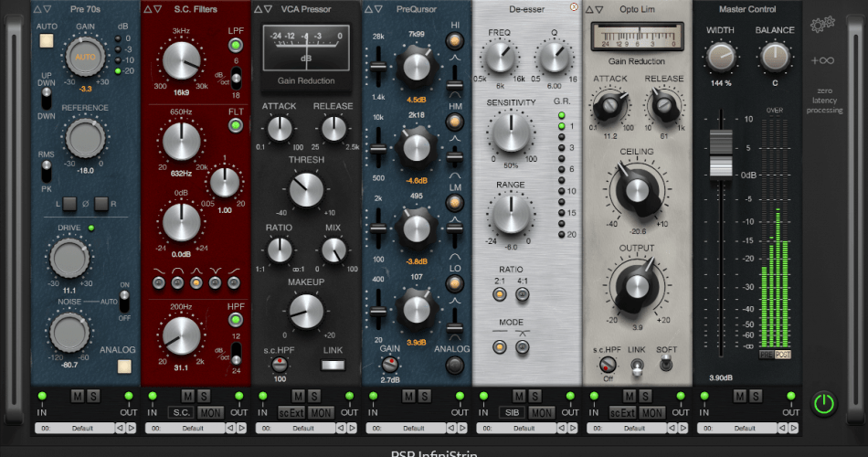Viewport: 868px width, 457px height.
Task: Mute the Pre 70s module with M
Action: click(78, 396)
